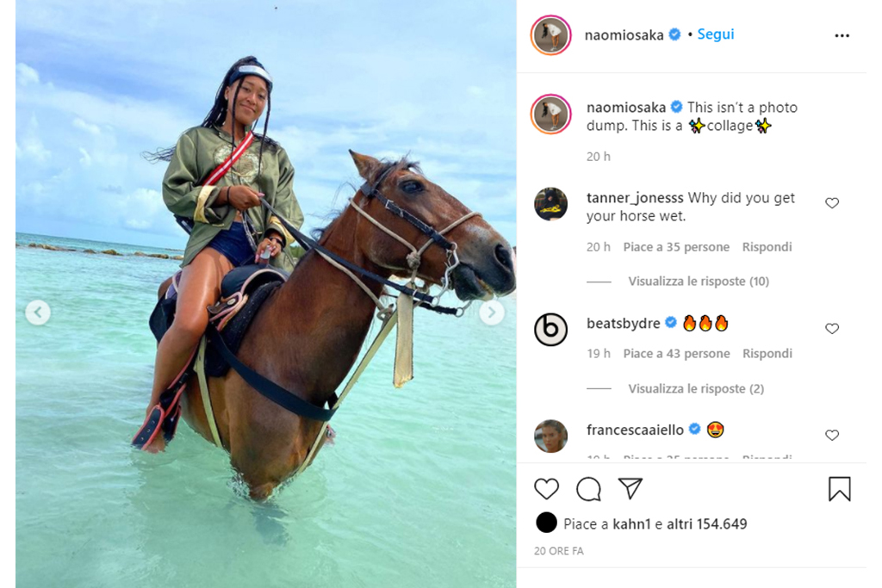Go to the previous photo in carousel
This screenshot has height=588, width=882.
(38, 313)
